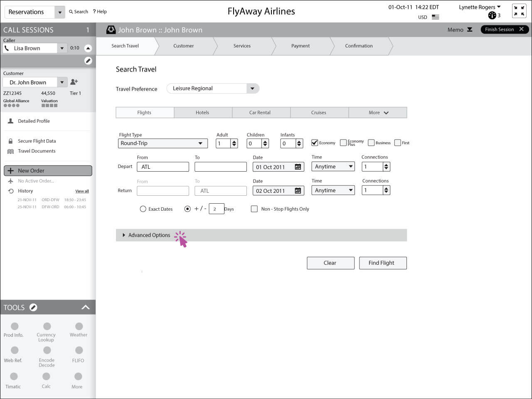Enable the Non-Stop Flights Only option
Screen dimensions: 532x399
click(254, 209)
